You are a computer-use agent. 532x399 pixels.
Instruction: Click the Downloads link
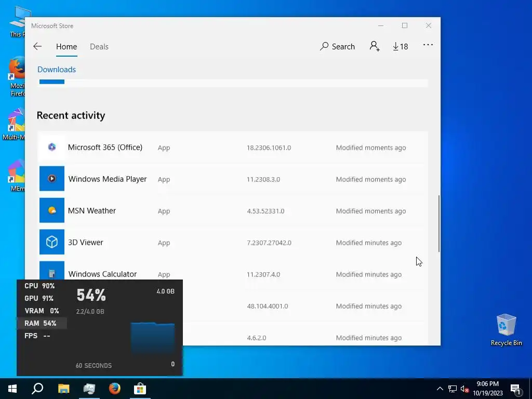(x=57, y=70)
